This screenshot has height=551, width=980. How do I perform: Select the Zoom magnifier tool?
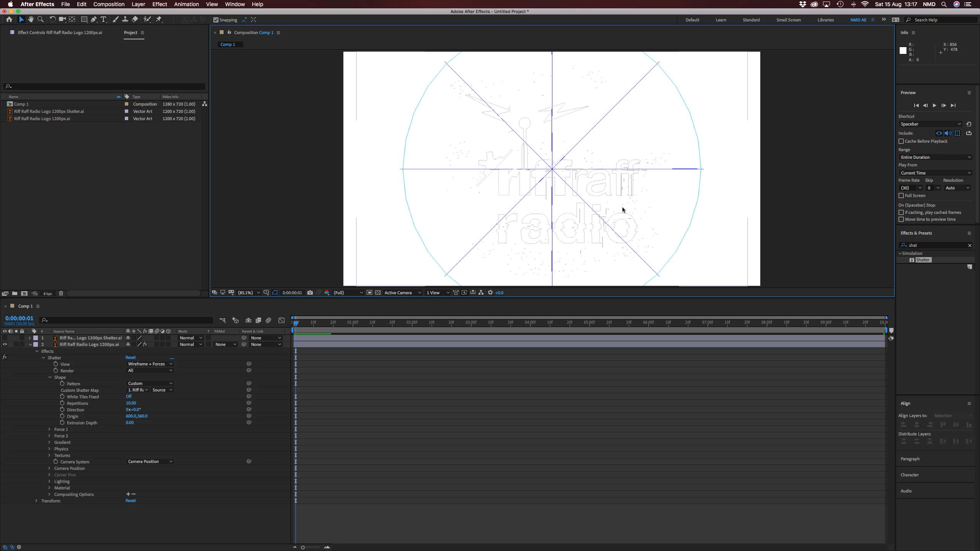[x=41, y=20]
